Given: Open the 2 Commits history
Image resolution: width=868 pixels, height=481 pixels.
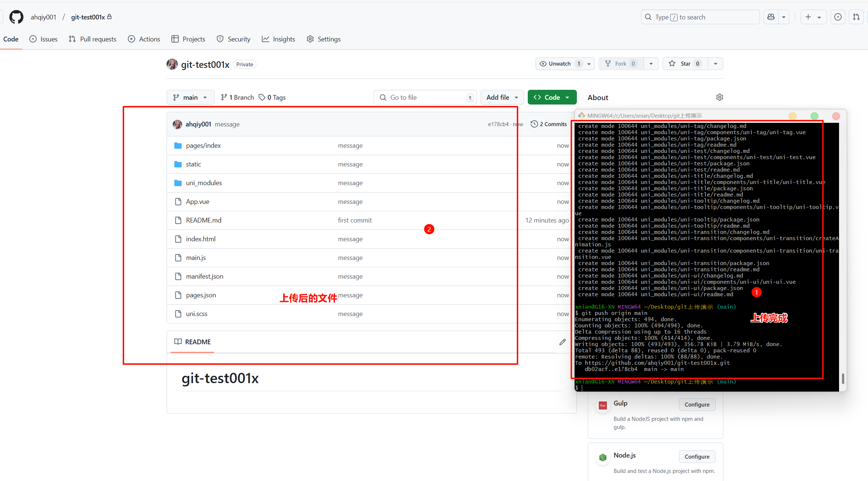Looking at the screenshot, I should point(549,124).
